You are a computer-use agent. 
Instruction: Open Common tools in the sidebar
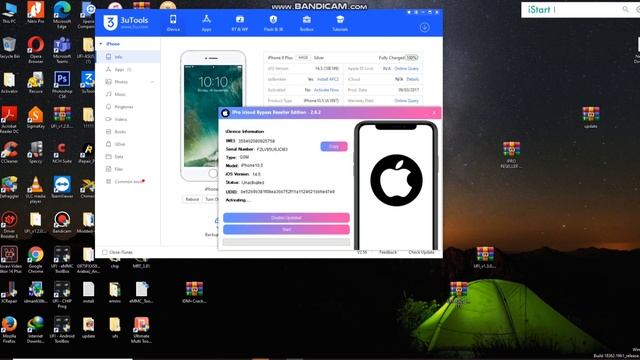128,181
